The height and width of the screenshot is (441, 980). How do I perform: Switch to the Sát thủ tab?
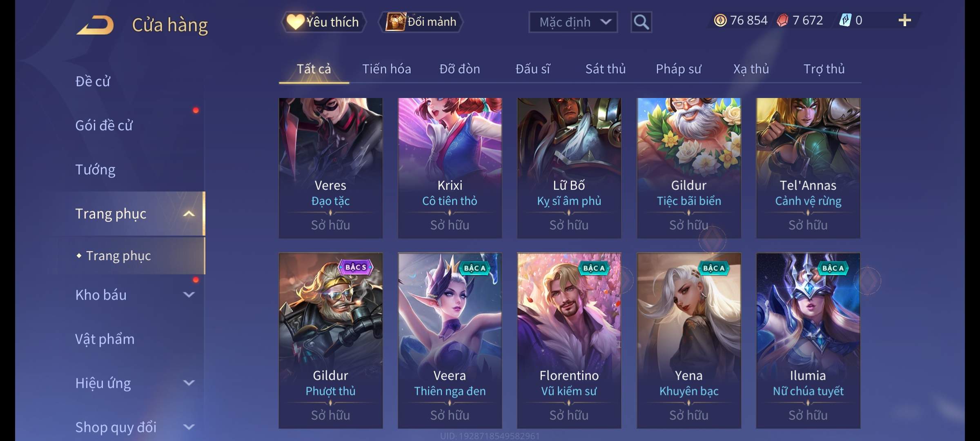pos(606,69)
